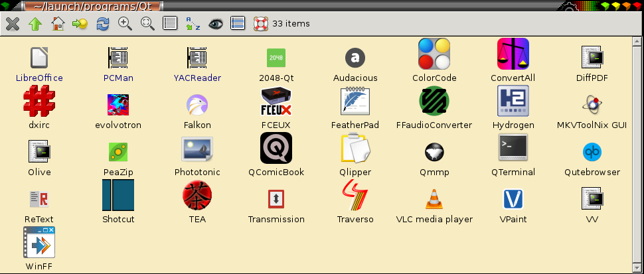The image size is (644, 274).
Task: Open the WinFF converter
Action: pos(39,242)
